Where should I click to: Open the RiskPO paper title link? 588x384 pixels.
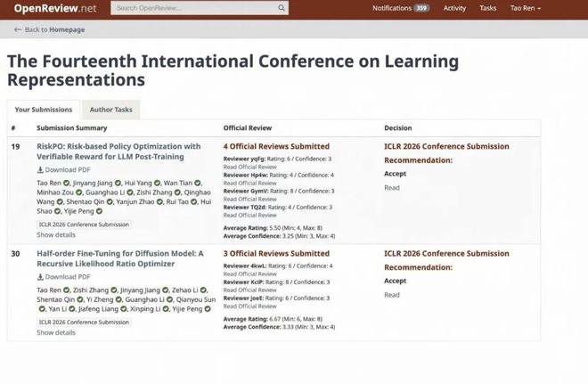click(x=118, y=151)
